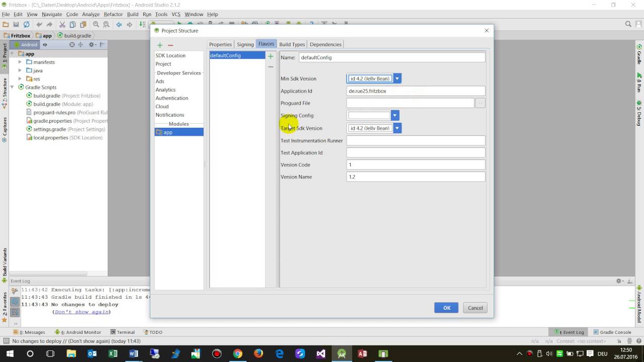This screenshot has width=644, height=362.
Task: Open Project panel settings gear
Action: click(x=92, y=45)
